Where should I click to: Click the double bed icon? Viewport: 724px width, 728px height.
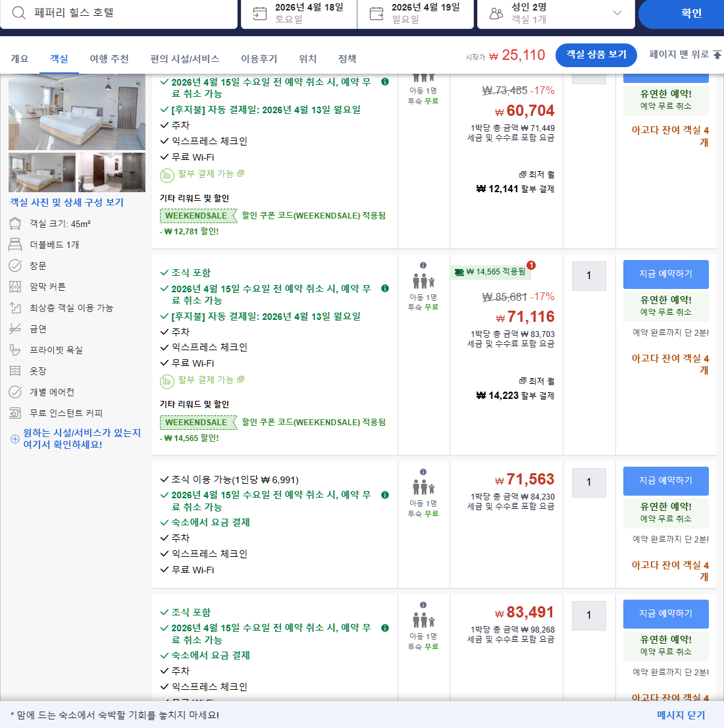pos(15,245)
